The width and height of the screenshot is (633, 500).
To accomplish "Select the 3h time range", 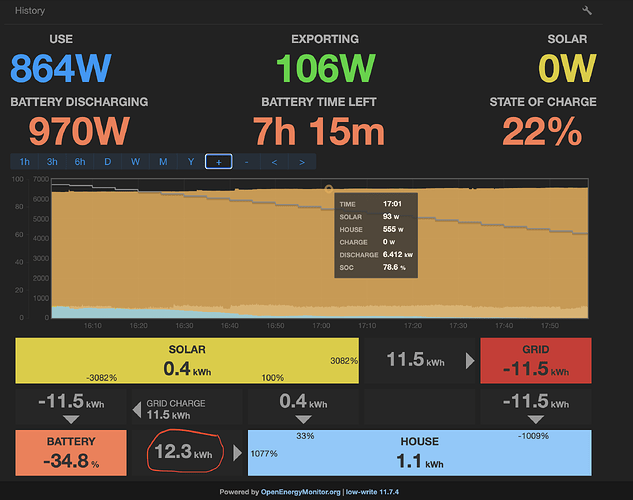I will point(52,161).
